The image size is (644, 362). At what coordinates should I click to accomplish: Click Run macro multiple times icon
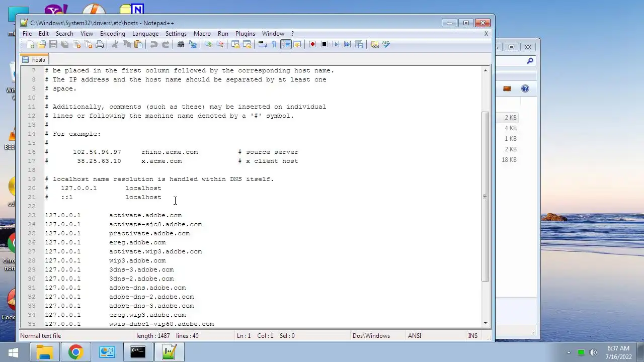(347, 45)
